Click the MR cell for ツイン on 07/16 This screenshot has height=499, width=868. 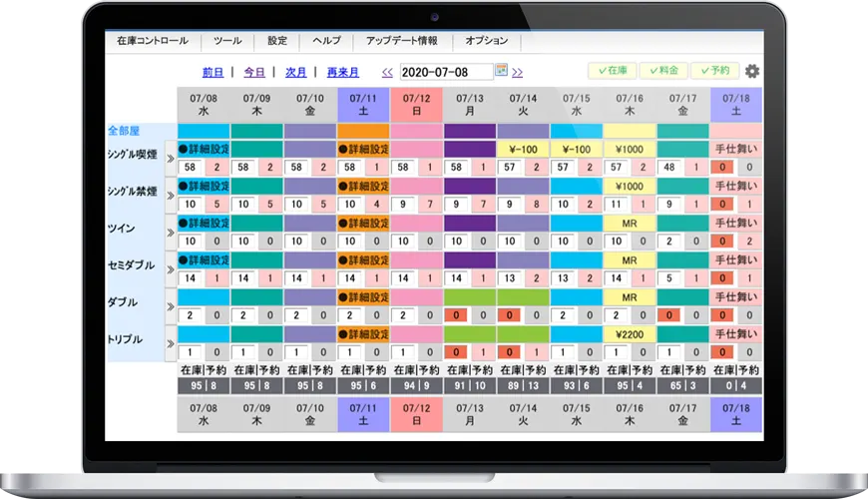coord(630,224)
